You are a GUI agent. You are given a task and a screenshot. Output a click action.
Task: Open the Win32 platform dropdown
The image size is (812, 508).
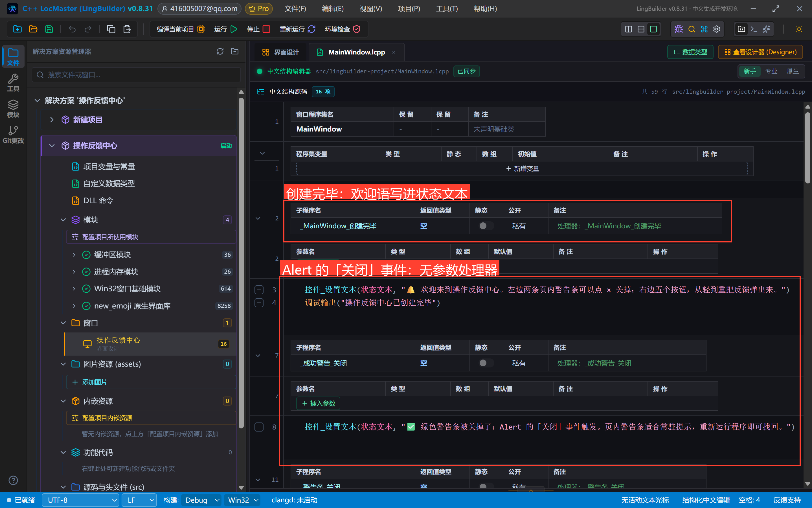coord(242,500)
